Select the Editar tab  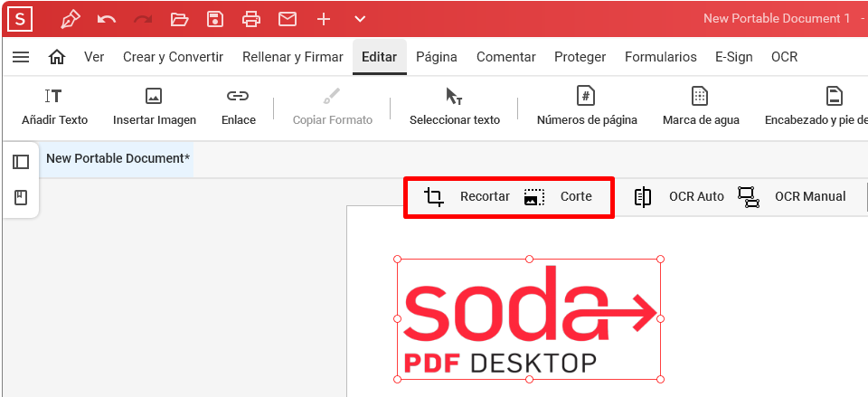click(x=379, y=57)
